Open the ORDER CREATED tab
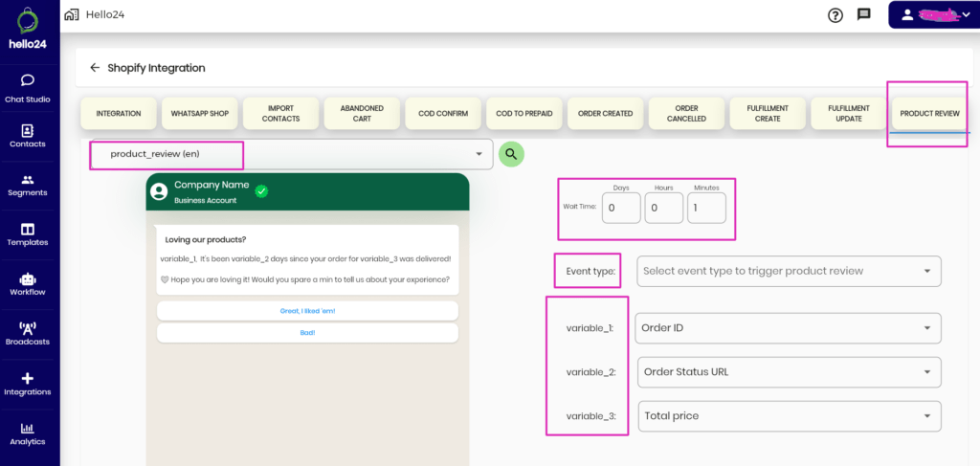 pyautogui.click(x=606, y=114)
